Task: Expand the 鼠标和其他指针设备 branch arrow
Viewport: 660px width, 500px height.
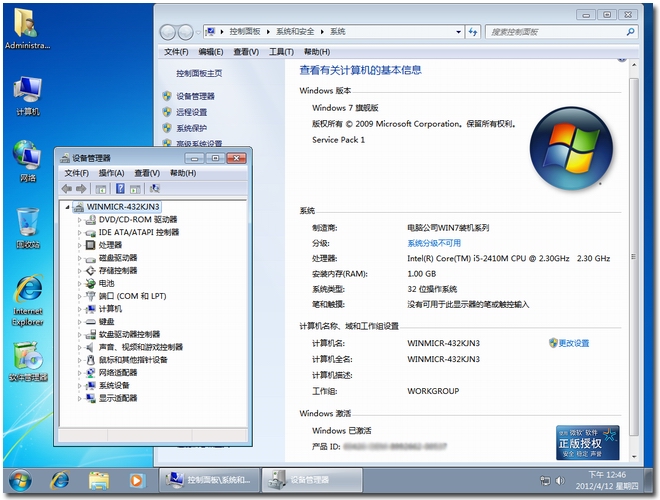Action: pos(79,360)
